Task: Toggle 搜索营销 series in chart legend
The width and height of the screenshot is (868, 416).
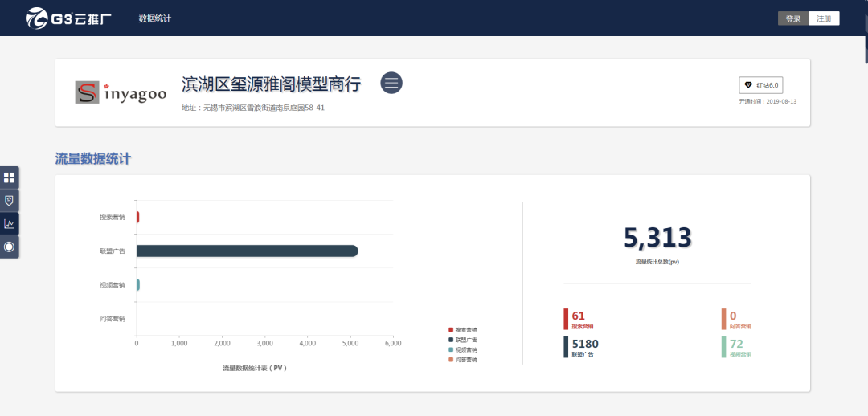Action: 461,330
